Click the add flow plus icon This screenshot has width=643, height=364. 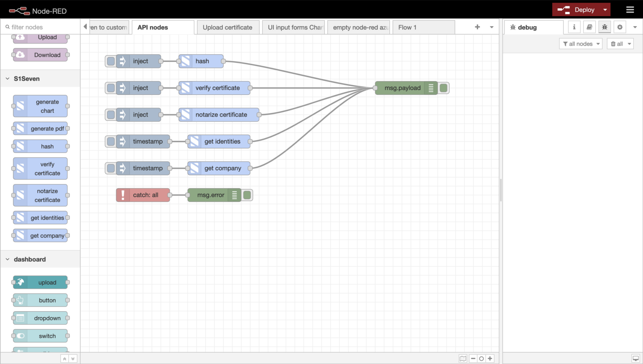pos(477,27)
